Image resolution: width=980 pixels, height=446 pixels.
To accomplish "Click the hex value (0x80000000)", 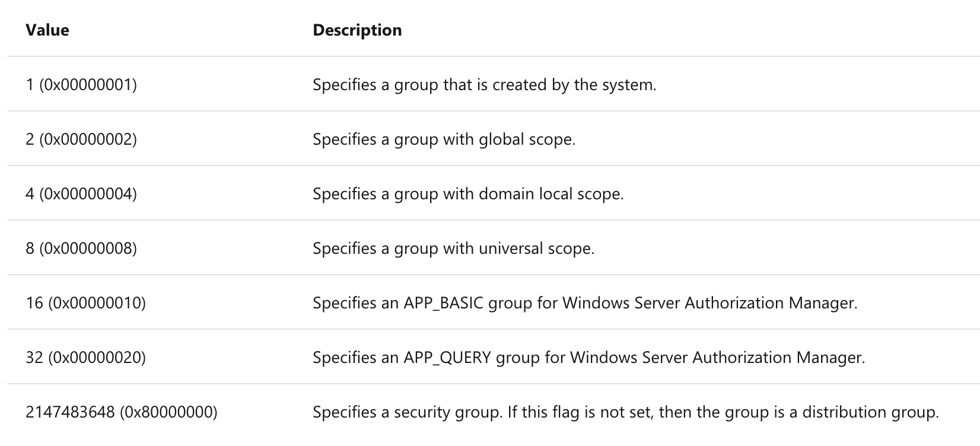I will [168, 412].
